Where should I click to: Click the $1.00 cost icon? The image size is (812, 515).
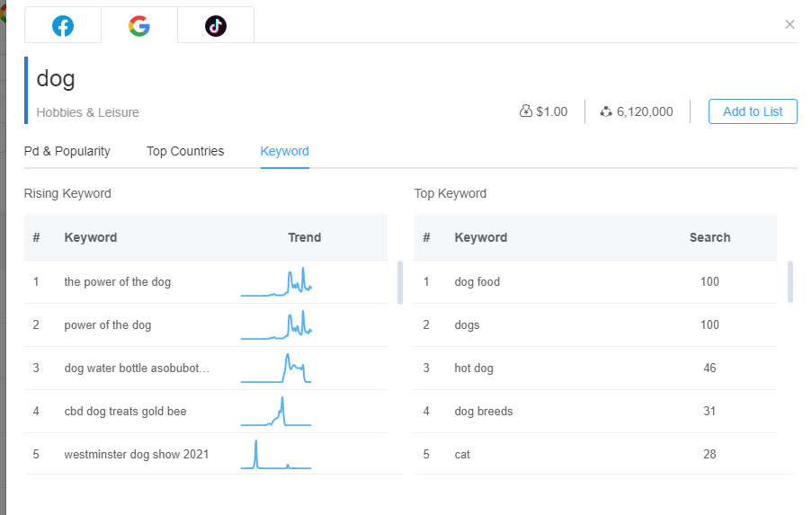pos(526,111)
